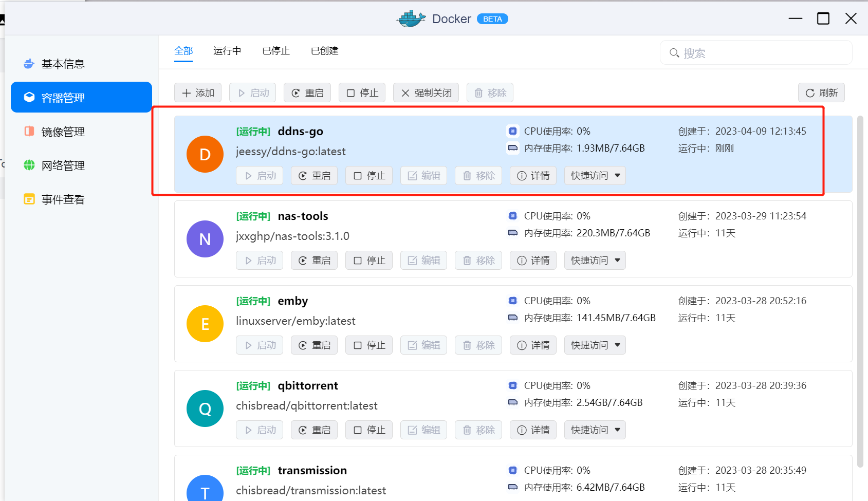Edit the ddns-go container
Viewport: 868px width, 501px height.
(424, 176)
